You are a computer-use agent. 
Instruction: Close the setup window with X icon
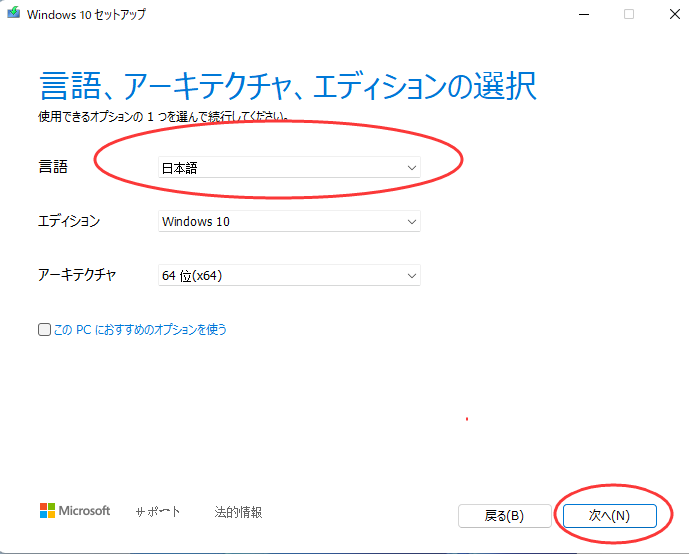click(x=673, y=14)
